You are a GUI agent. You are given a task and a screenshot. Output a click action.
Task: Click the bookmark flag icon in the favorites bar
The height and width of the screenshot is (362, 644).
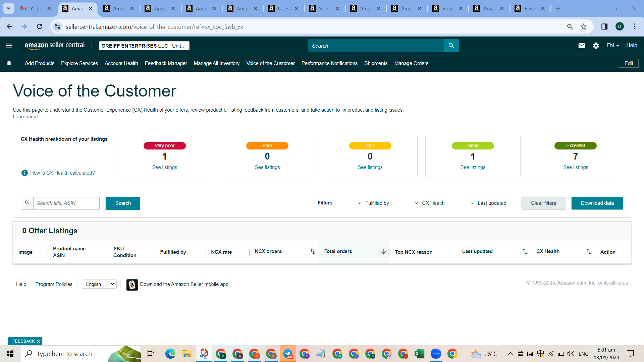click(9, 63)
